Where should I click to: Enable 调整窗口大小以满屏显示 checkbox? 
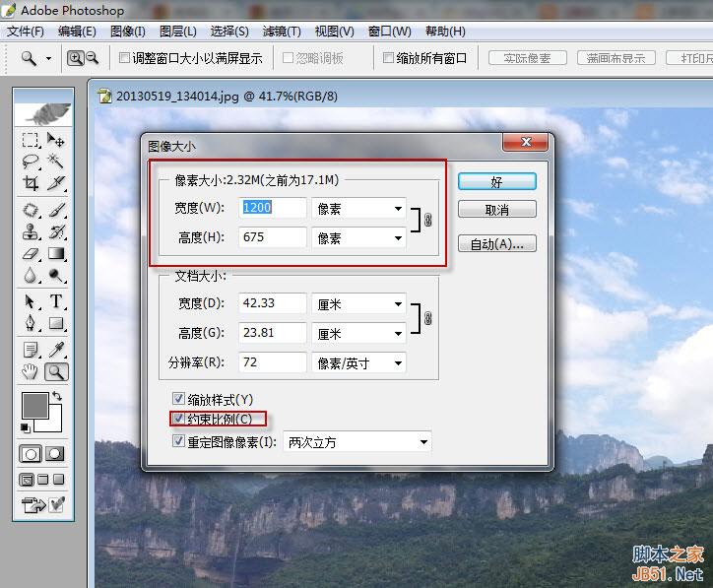(124, 58)
